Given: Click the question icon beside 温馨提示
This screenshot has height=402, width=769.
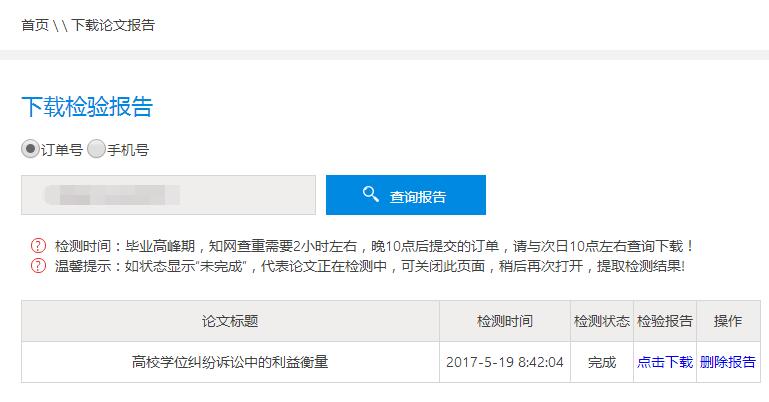Looking at the screenshot, I should [38, 266].
